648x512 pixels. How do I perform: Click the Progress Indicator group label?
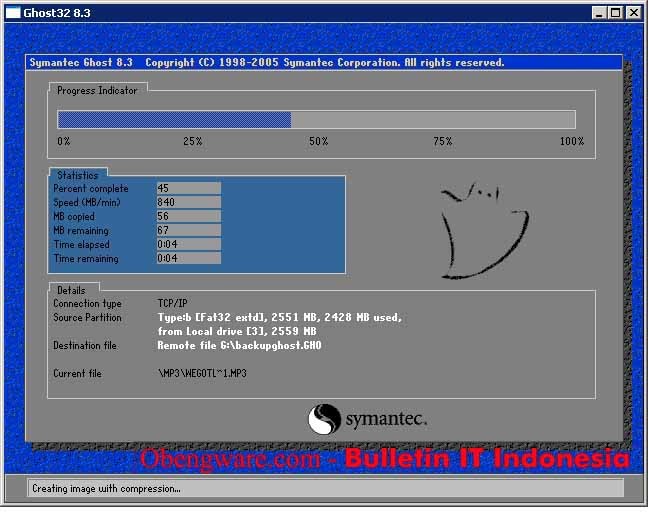(97, 90)
